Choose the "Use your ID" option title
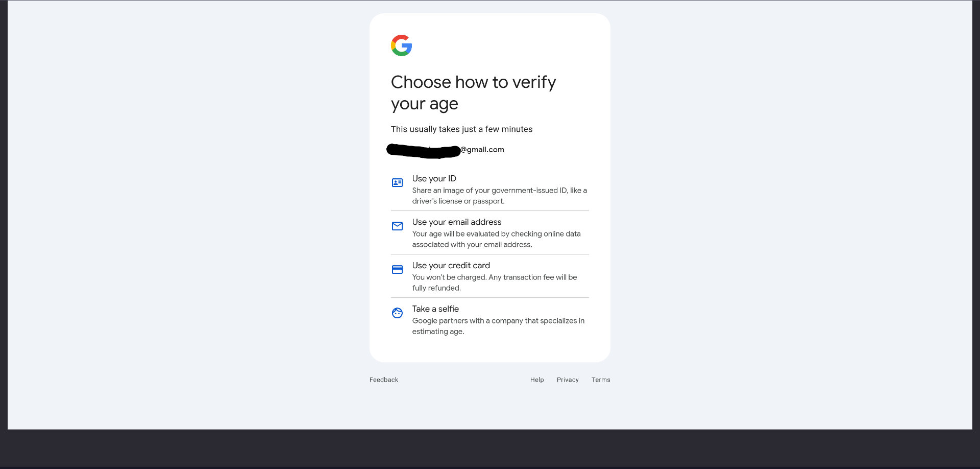The image size is (980, 469). (434, 178)
